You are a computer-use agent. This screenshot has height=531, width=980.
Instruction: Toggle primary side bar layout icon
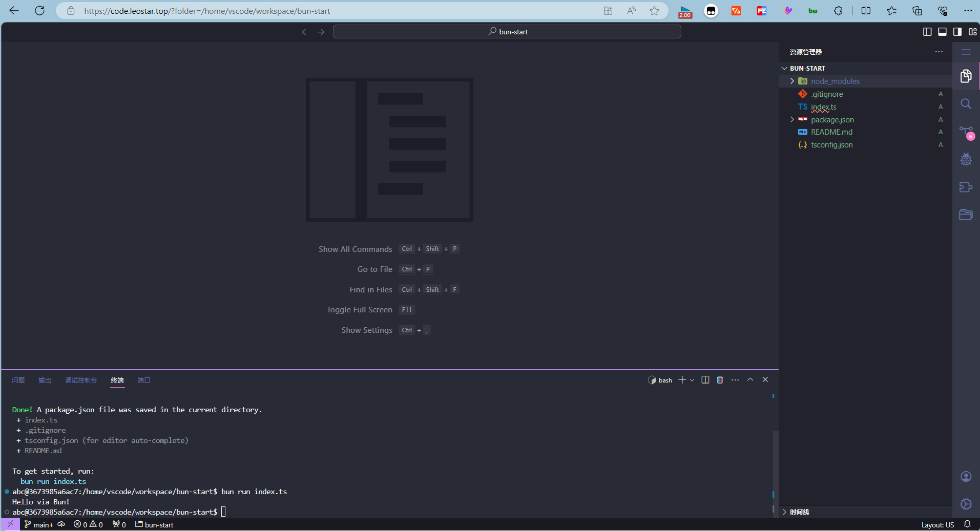point(927,32)
